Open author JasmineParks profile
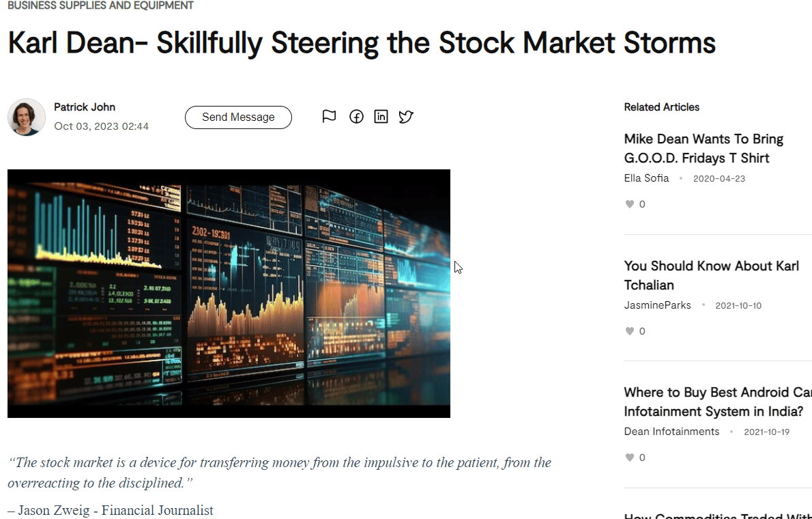The width and height of the screenshot is (812, 519). (657, 305)
